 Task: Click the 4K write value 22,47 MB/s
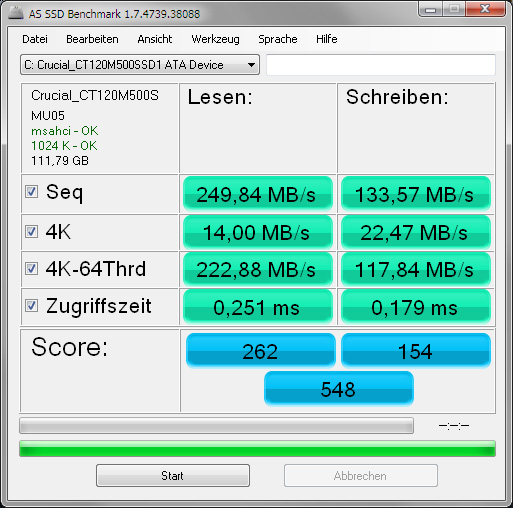tap(416, 232)
